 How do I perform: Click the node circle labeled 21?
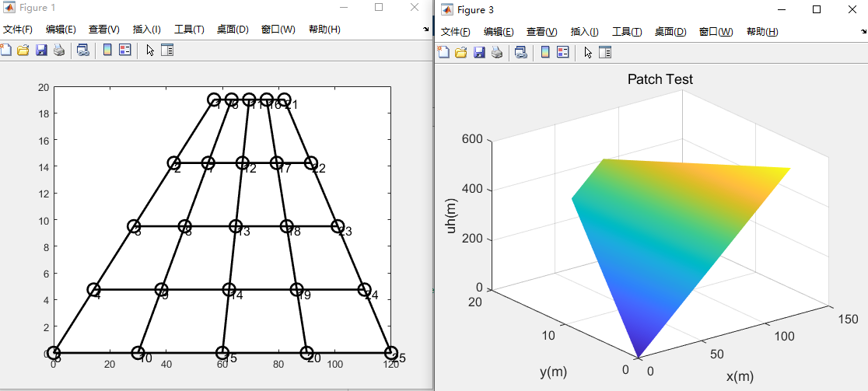click(x=284, y=99)
